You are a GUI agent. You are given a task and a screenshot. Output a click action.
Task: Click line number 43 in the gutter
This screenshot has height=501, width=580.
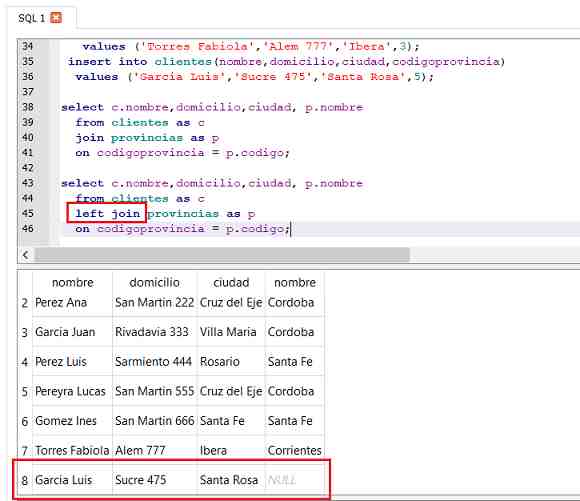coord(28,183)
